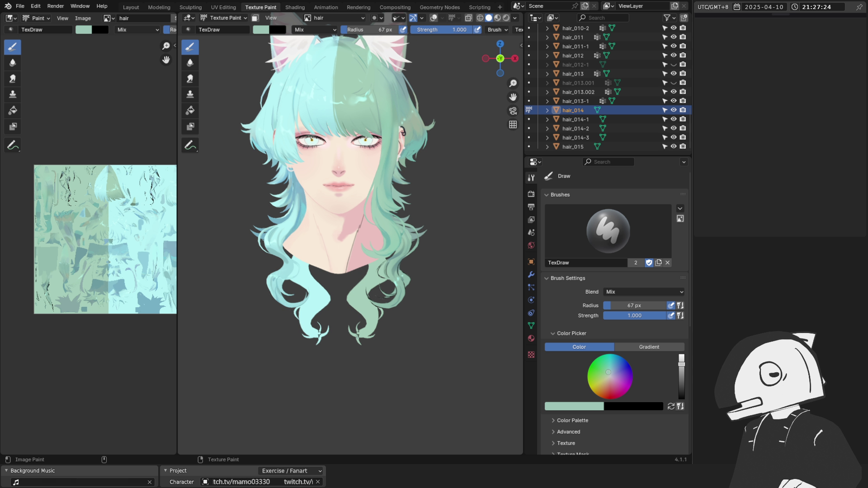Screen dimensions: 868x488
Task: Select the Smear tool in 3D viewport toolbar
Action: point(190,79)
